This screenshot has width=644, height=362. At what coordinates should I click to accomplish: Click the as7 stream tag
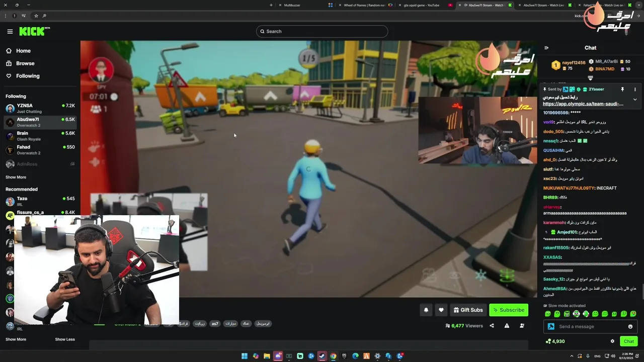pyautogui.click(x=215, y=324)
